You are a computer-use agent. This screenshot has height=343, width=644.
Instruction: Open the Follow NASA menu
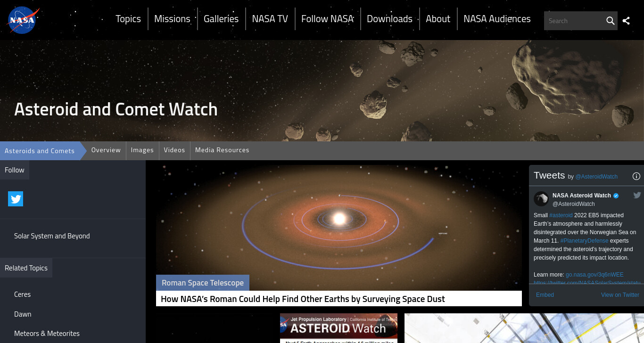coord(327,19)
